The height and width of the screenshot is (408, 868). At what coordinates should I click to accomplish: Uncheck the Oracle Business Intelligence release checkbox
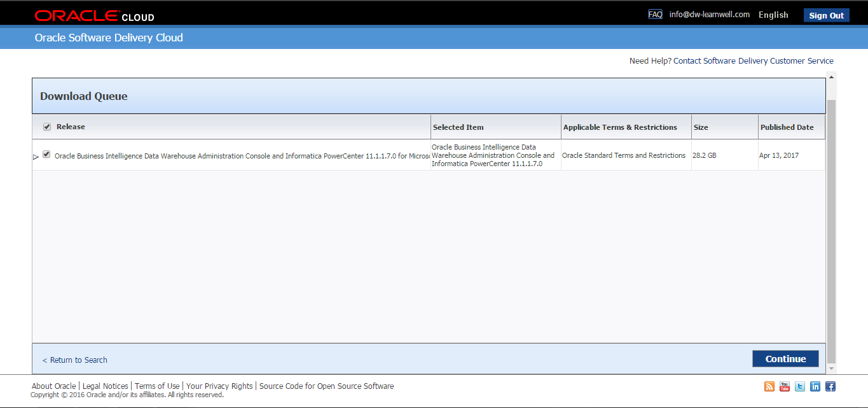tap(46, 155)
